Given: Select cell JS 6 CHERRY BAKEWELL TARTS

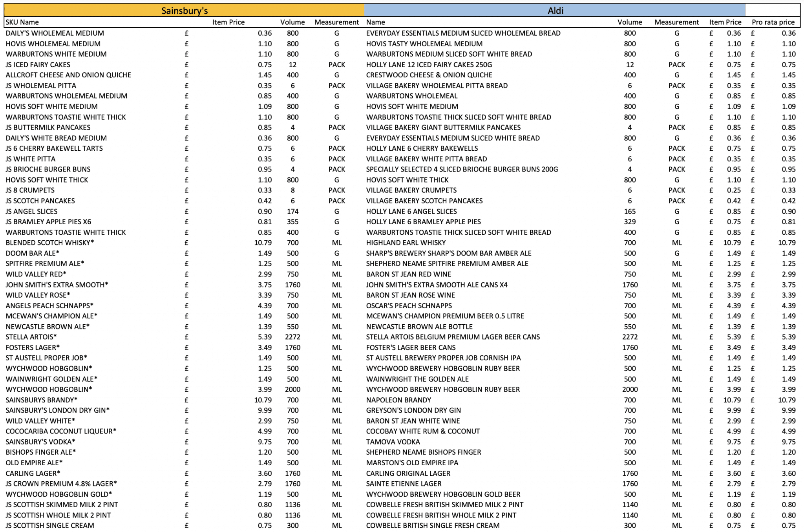Looking at the screenshot, I should pos(54,148).
